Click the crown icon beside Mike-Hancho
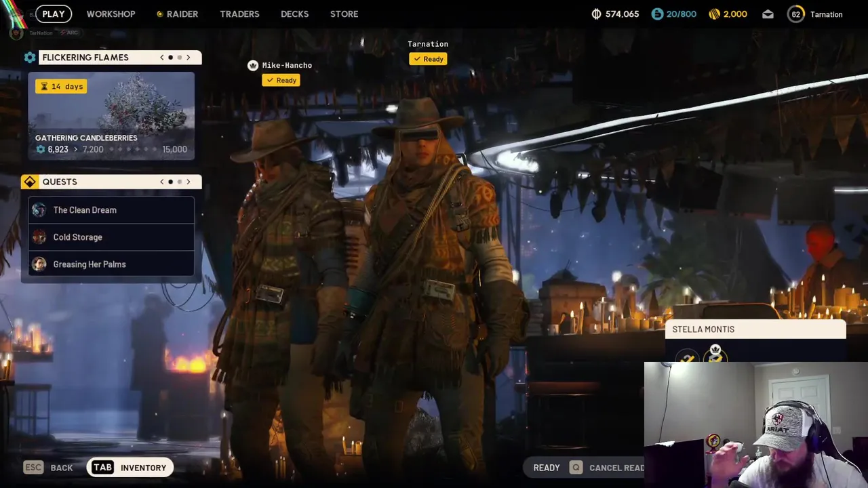The width and height of the screenshot is (868, 488). pos(253,65)
